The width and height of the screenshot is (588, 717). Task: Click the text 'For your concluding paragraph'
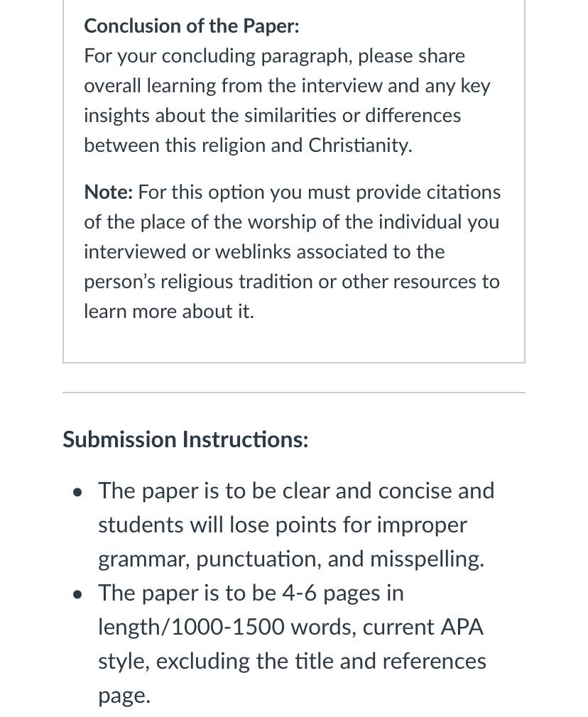click(x=218, y=56)
